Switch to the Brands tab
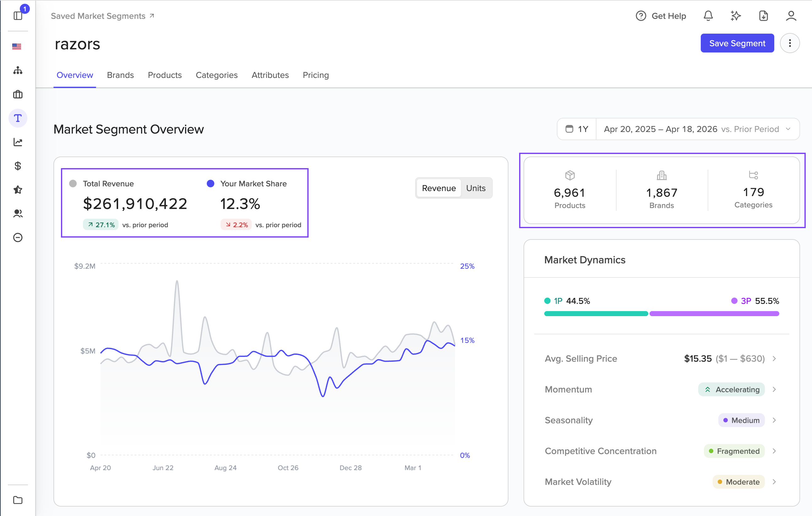Viewport: 812px width, 516px height. (120, 75)
